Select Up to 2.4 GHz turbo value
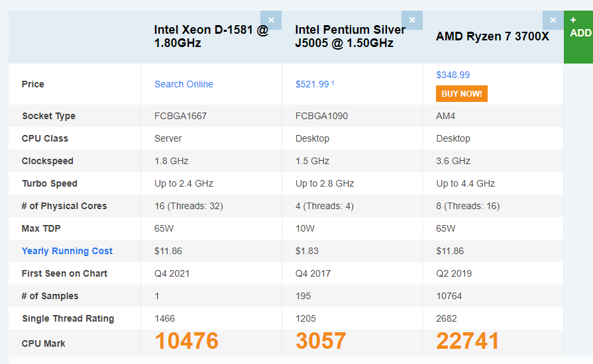Screen dimensions: 593x364 [x=184, y=183]
